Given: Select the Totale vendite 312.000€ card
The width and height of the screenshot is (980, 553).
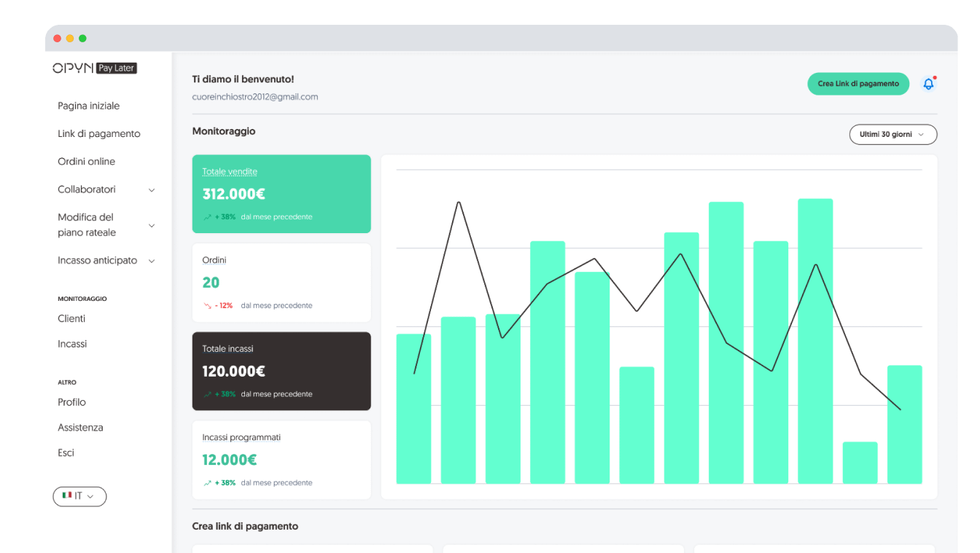Looking at the screenshot, I should [x=281, y=194].
